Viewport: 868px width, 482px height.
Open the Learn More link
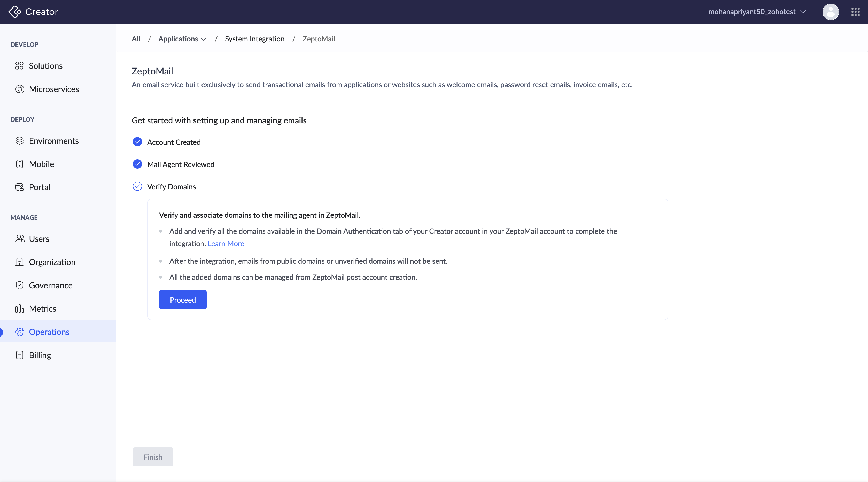(x=226, y=244)
